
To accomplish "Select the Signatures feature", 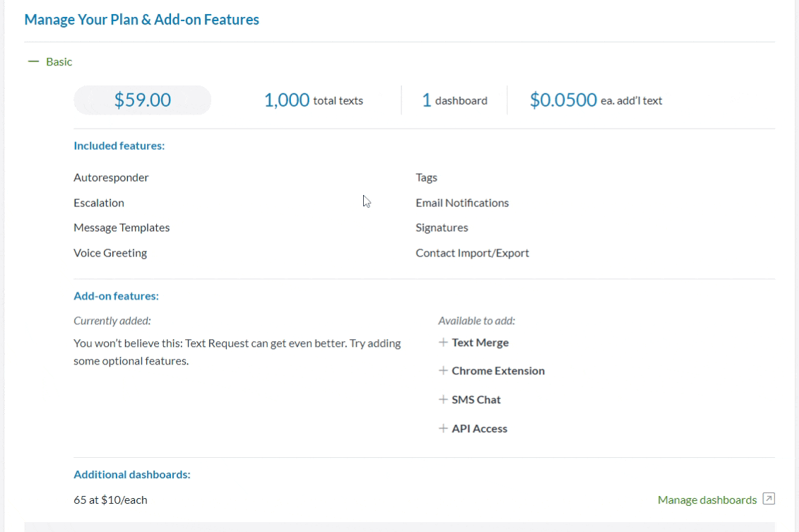I will coord(442,227).
